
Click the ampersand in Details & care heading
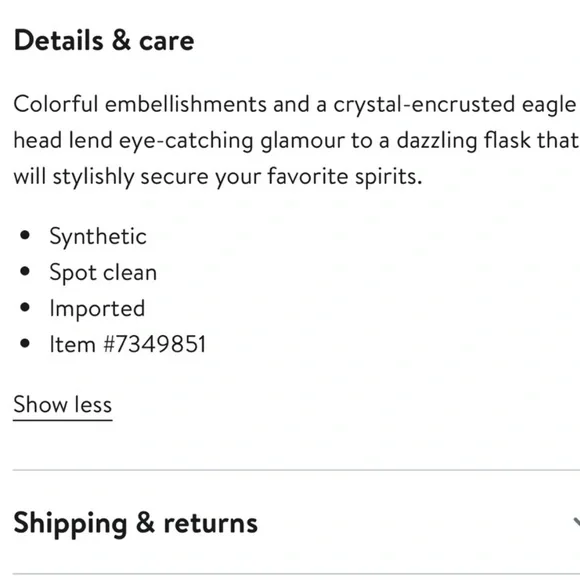pyautogui.click(x=121, y=40)
